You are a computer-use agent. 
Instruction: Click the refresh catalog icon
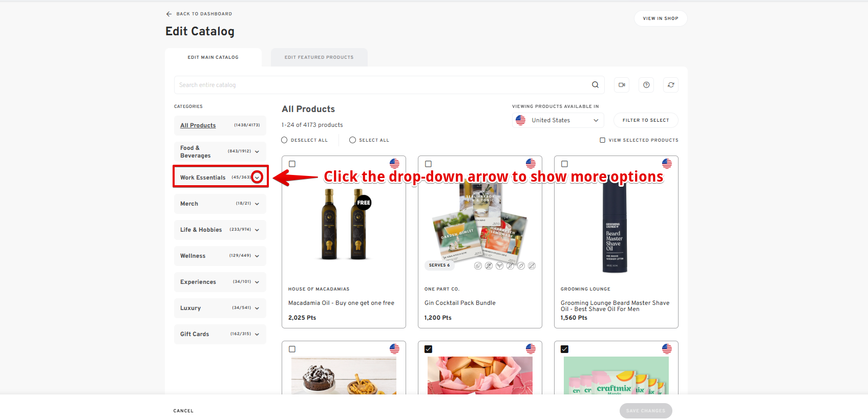pyautogui.click(x=671, y=85)
